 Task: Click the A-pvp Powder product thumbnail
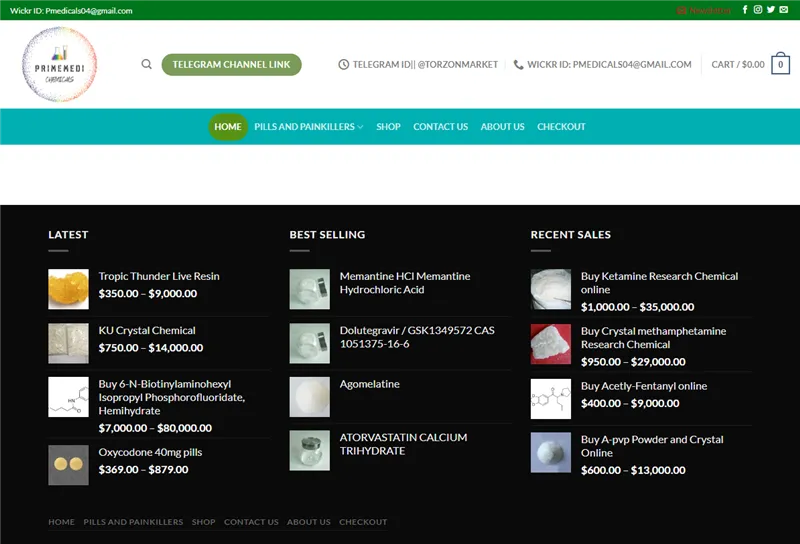point(551,453)
